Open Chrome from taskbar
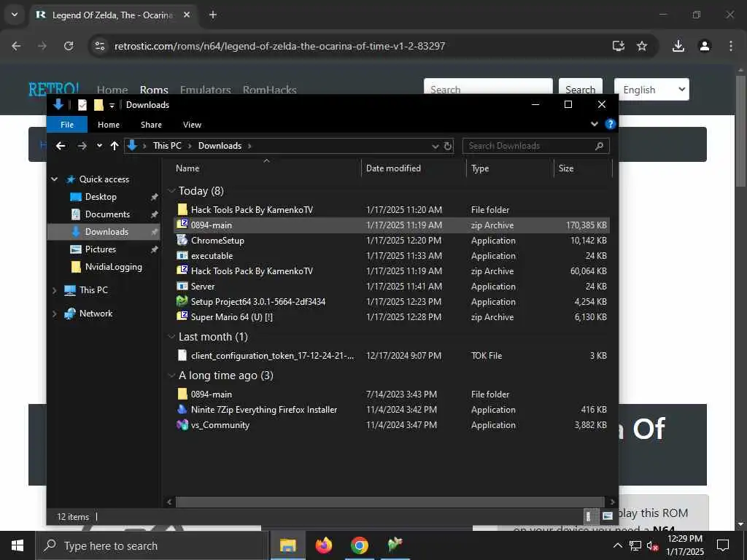This screenshot has height=560, width=747. click(x=360, y=545)
